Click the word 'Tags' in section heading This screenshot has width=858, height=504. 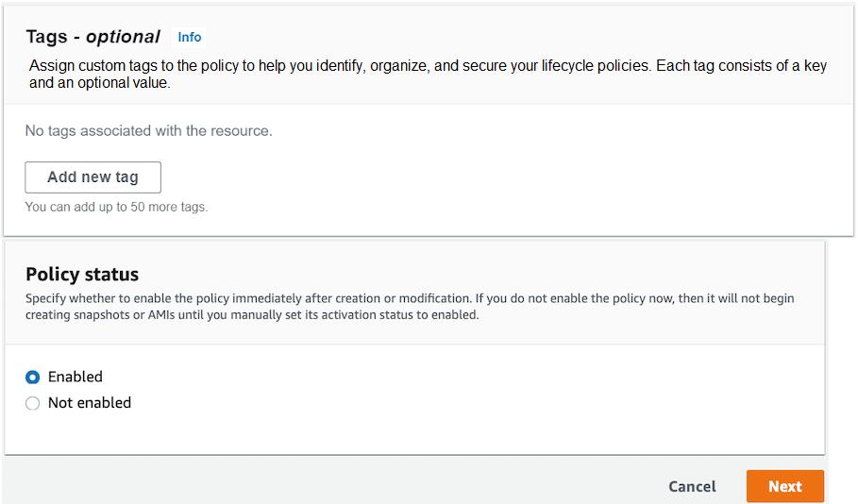(x=46, y=37)
